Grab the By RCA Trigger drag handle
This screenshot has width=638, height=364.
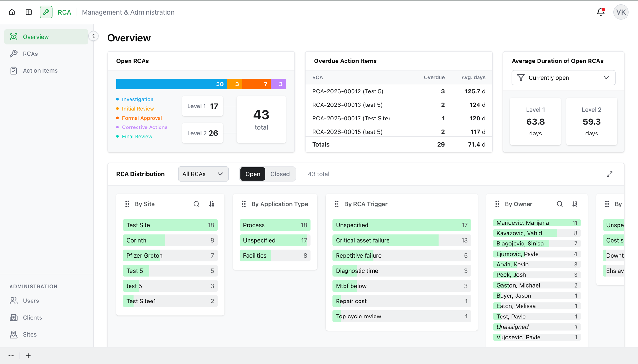(337, 204)
